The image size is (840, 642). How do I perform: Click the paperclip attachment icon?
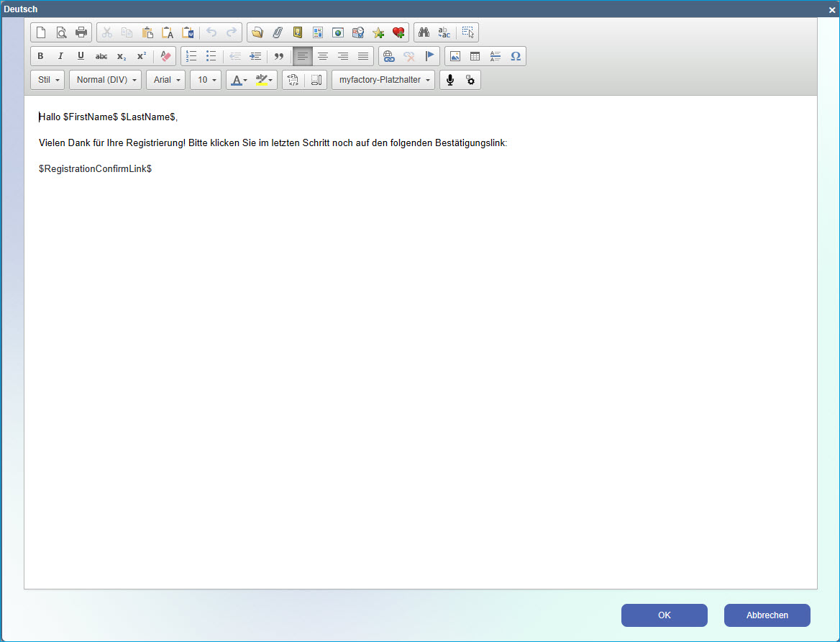point(278,32)
